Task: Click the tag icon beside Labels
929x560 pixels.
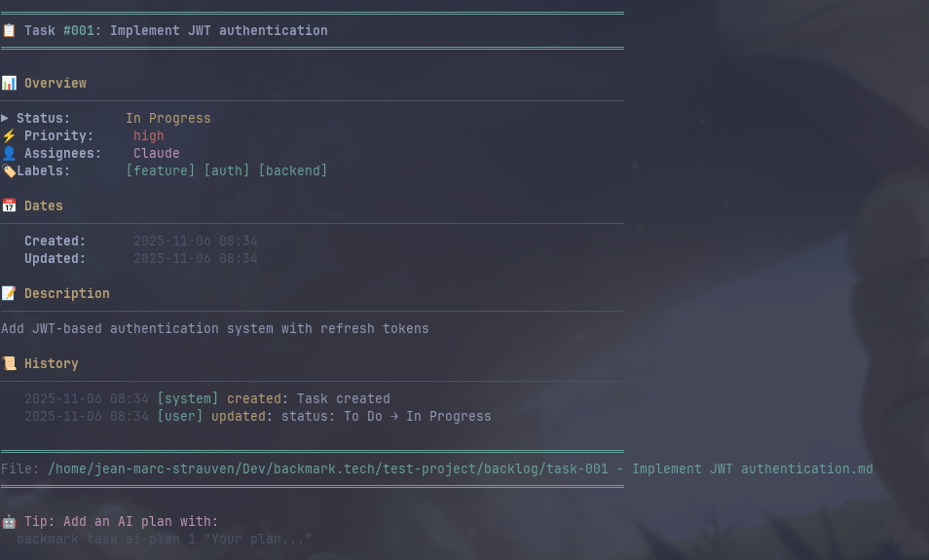Action: click(x=9, y=171)
